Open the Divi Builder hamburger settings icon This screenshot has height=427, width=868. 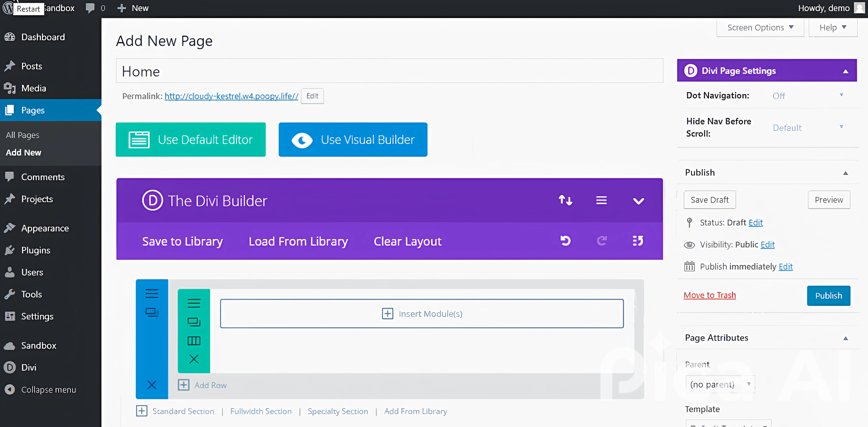click(601, 200)
